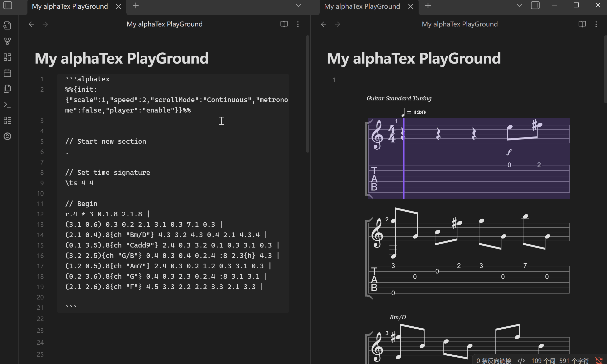Expand the left pane tab list dropdown

point(298,5)
